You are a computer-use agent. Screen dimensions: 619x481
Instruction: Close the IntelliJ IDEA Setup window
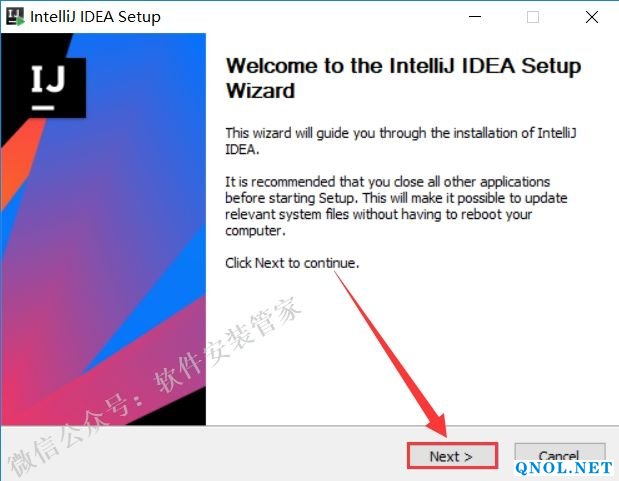pos(592,17)
